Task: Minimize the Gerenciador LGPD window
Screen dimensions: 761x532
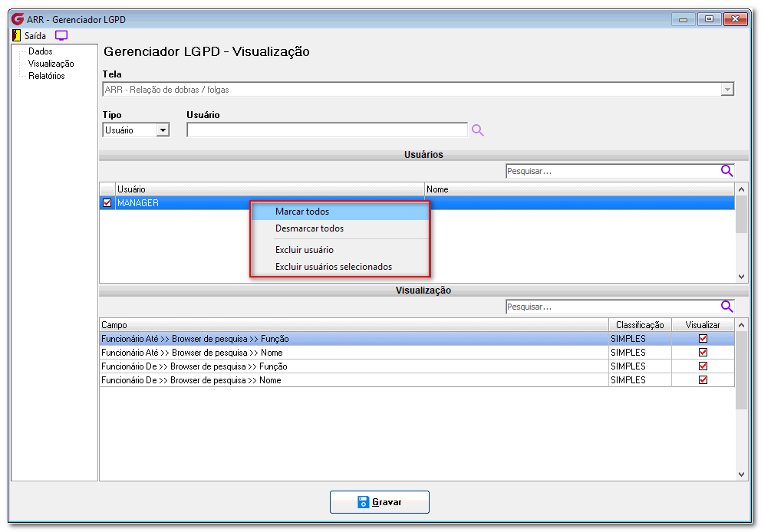Action: pos(684,19)
